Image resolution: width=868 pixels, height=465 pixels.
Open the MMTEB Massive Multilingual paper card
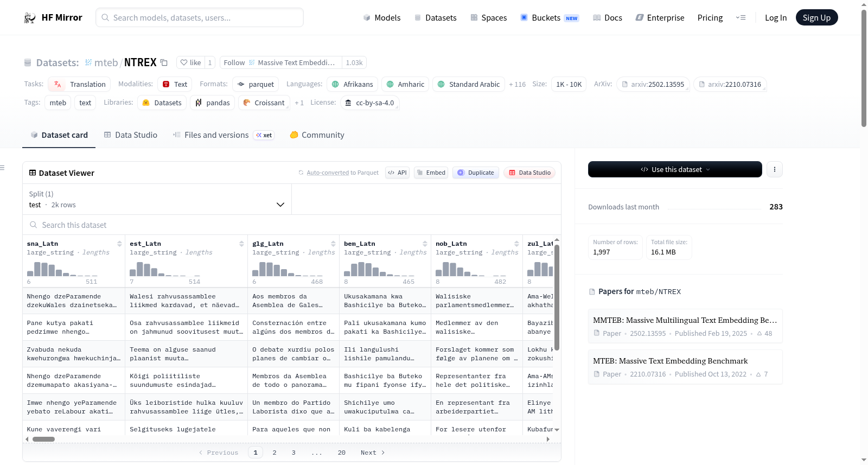tap(685, 326)
